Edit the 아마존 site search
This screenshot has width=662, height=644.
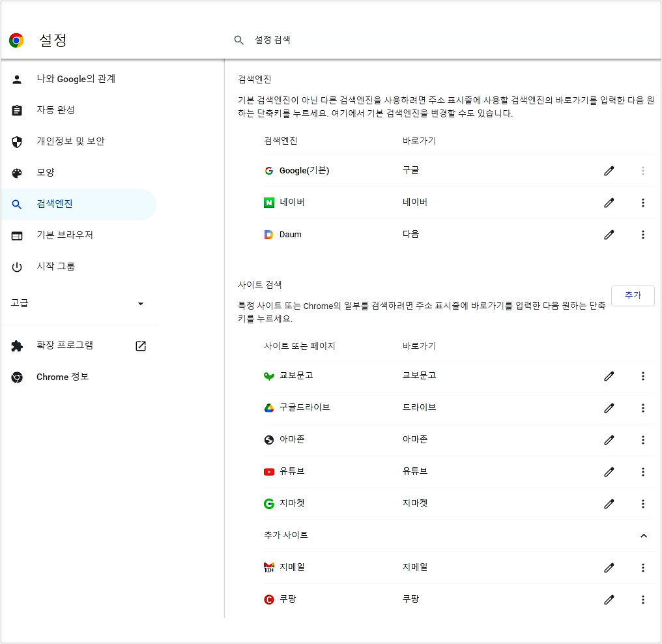pyautogui.click(x=609, y=440)
